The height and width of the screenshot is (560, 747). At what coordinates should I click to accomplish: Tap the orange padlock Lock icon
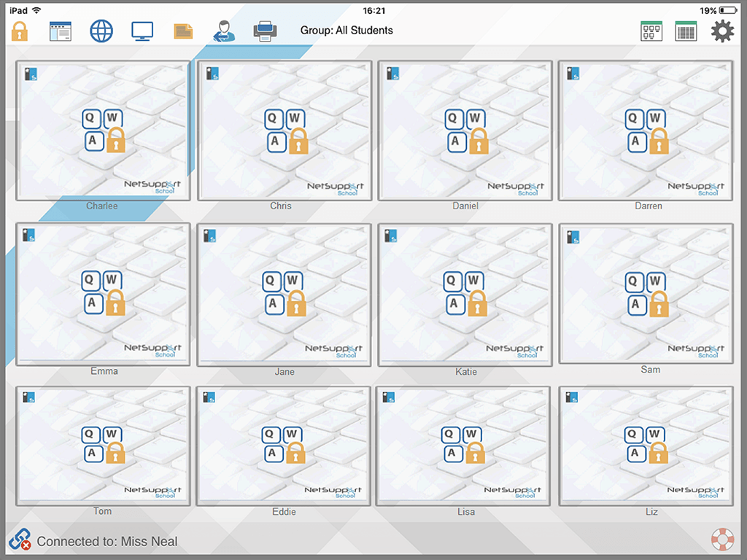tap(20, 31)
